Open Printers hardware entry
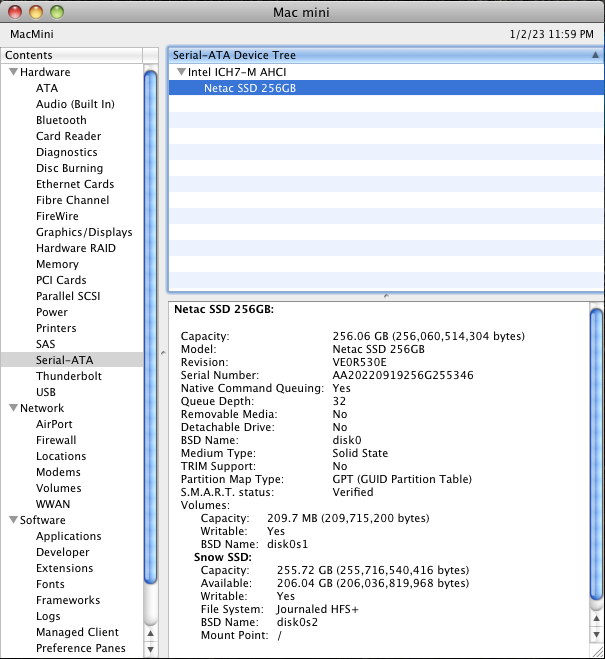Screen dimensions: 605x659 pyautogui.click(x=56, y=328)
